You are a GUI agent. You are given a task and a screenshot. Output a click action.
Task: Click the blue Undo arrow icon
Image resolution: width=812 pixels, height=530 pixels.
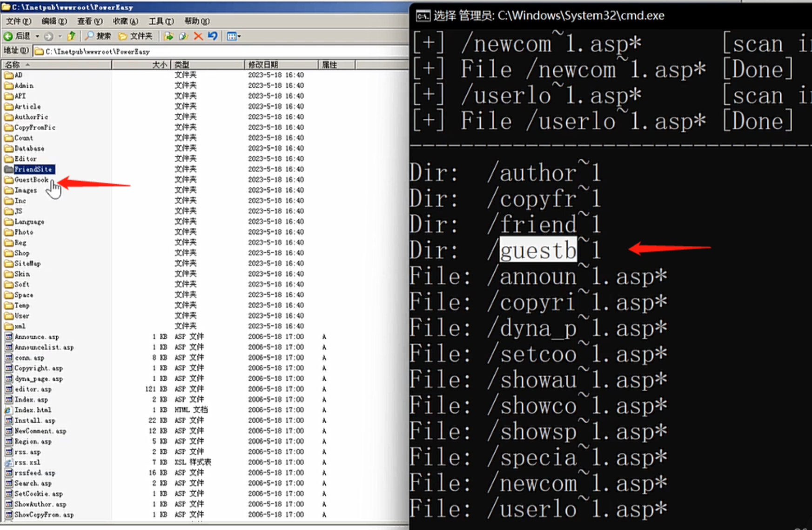[213, 36]
